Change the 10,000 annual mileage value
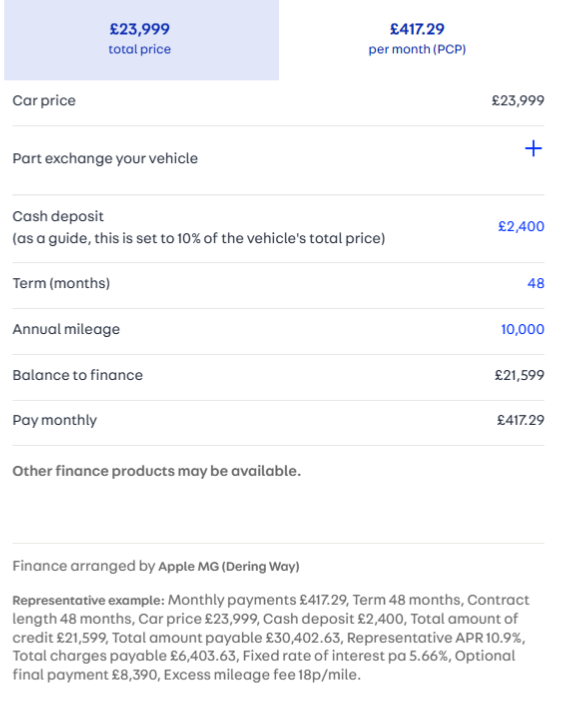 (x=522, y=329)
